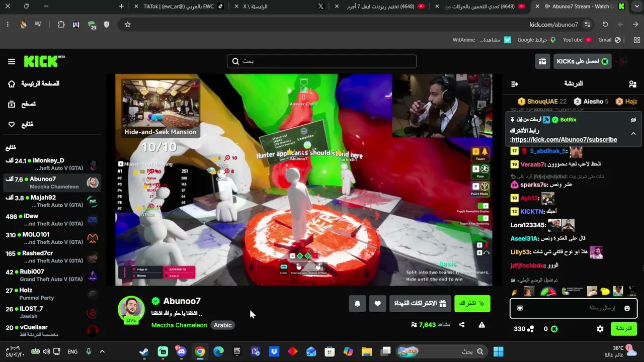
Task: Collapse the chat panel with arrow icon
Action: click(514, 84)
